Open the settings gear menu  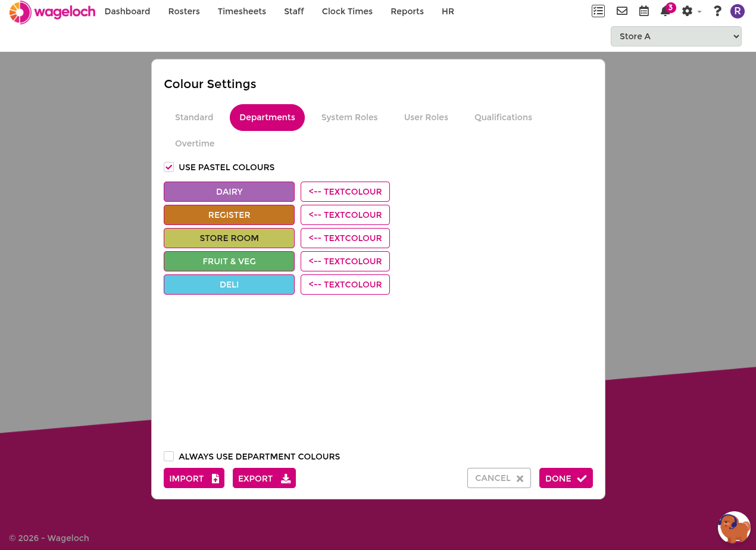691,11
